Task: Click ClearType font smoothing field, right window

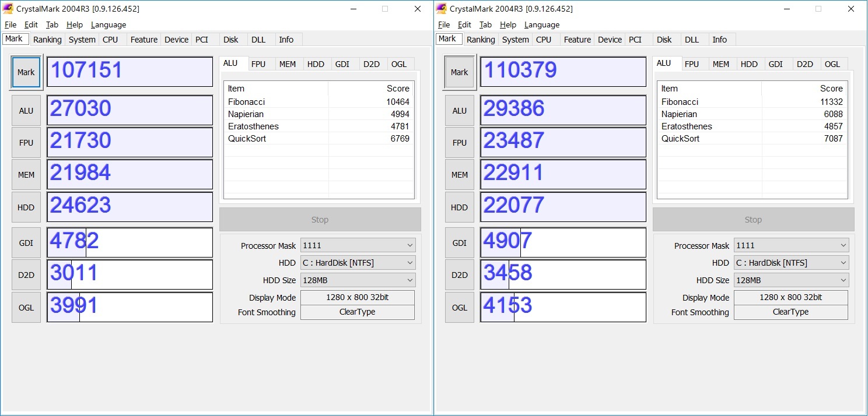Action: point(791,312)
